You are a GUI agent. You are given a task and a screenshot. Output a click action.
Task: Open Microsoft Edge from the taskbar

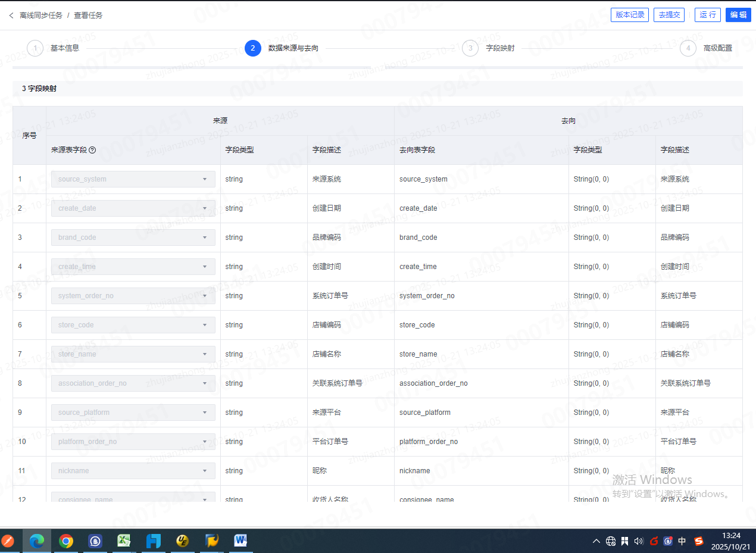coord(37,540)
